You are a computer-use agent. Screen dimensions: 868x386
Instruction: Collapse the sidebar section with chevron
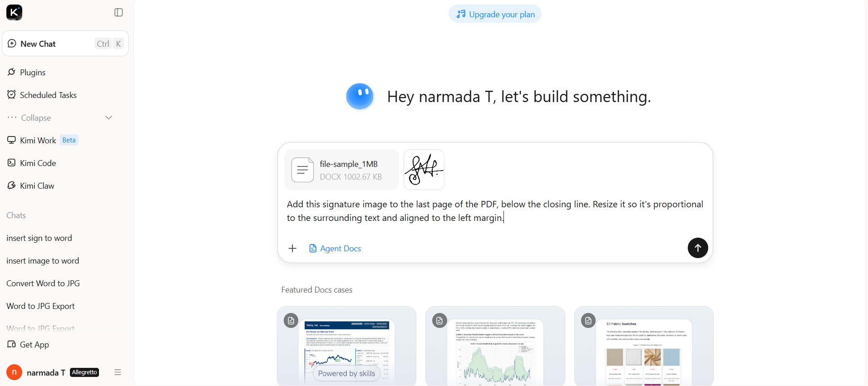click(108, 117)
